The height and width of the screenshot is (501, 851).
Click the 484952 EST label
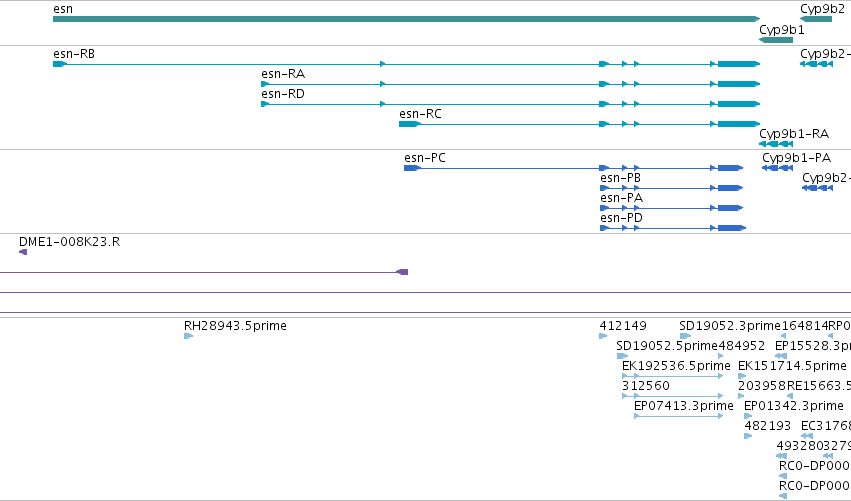coord(741,346)
